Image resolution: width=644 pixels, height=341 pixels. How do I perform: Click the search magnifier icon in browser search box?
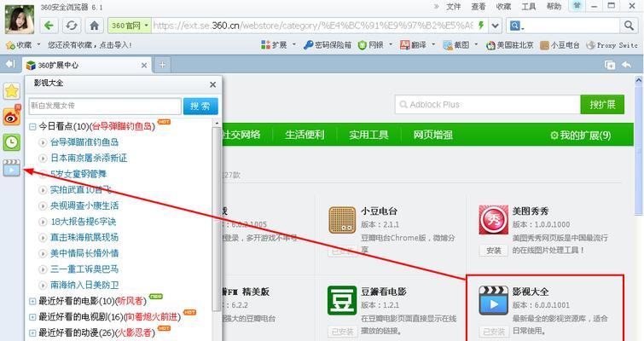[629, 26]
